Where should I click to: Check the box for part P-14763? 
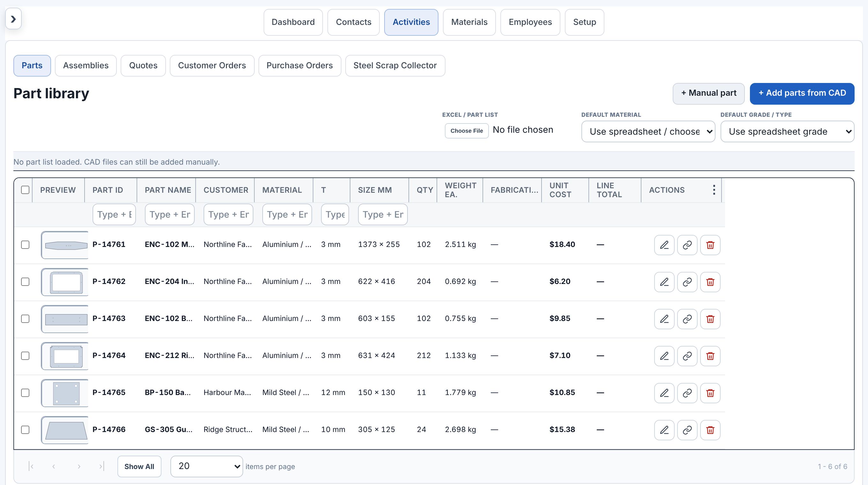[x=25, y=319]
